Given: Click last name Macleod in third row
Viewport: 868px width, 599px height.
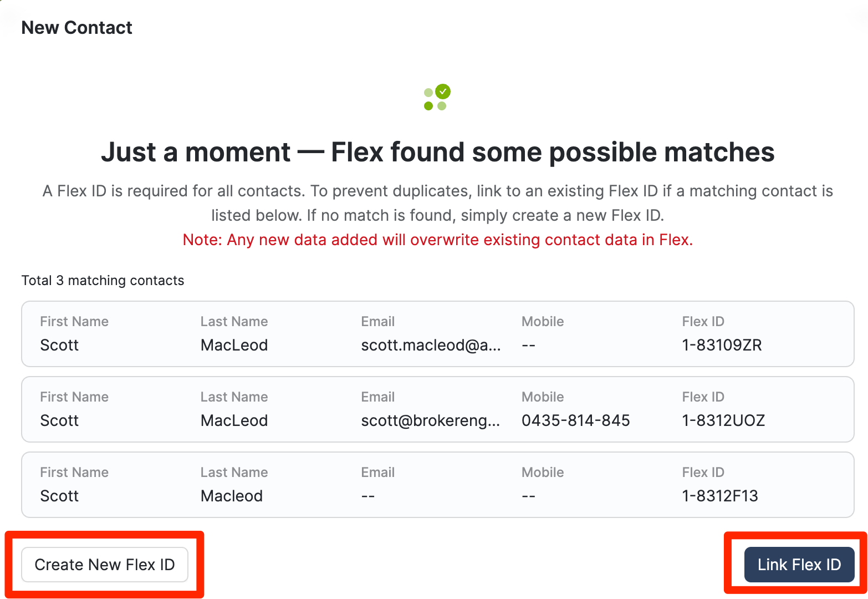Looking at the screenshot, I should coord(232,496).
